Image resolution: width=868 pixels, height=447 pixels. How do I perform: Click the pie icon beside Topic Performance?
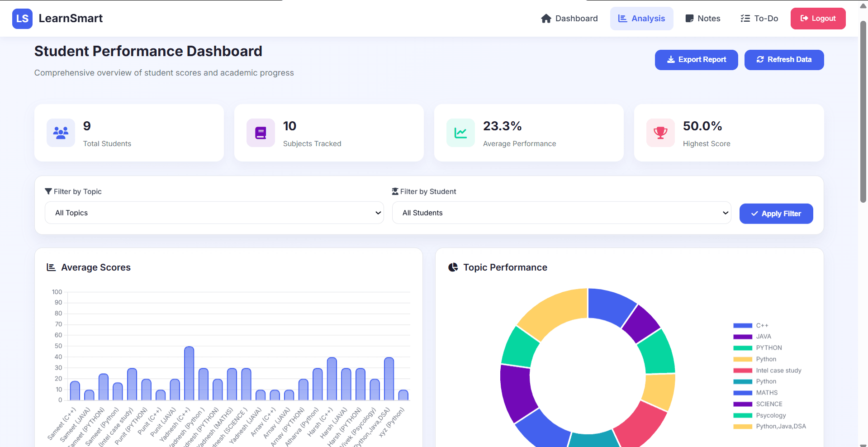[x=453, y=267]
